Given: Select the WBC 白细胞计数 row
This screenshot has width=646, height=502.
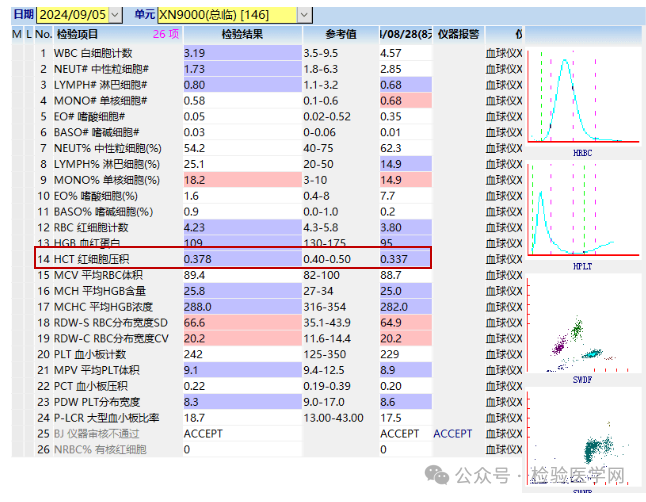Looking at the screenshot, I should [x=268, y=53].
